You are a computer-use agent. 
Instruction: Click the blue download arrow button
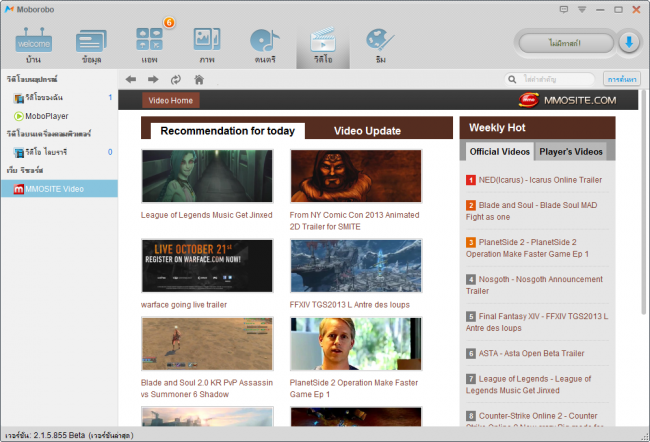coord(629,42)
